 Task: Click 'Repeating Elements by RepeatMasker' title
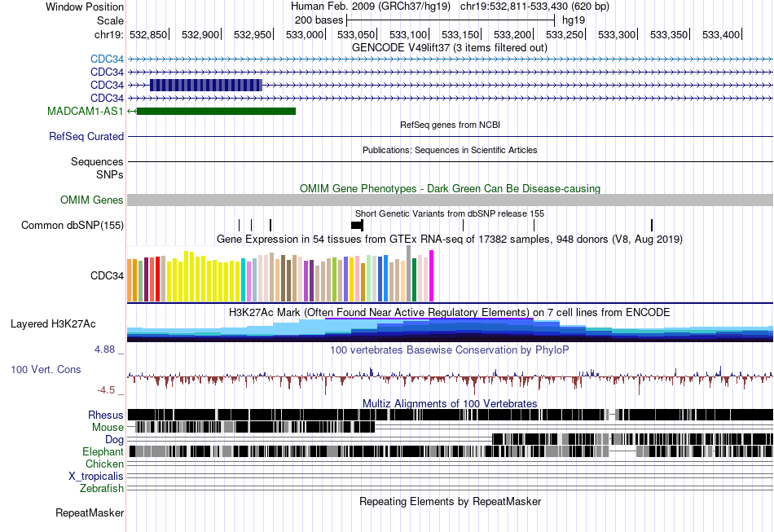click(x=451, y=501)
